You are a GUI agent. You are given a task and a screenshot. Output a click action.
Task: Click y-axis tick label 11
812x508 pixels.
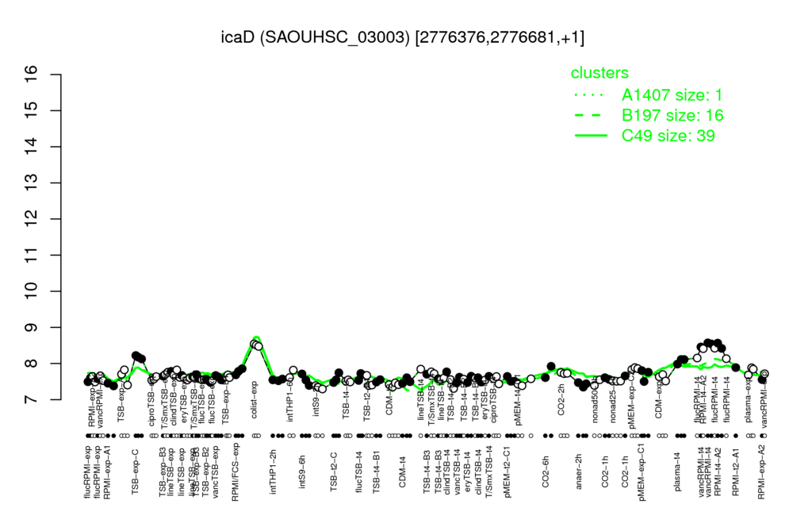tap(31, 255)
